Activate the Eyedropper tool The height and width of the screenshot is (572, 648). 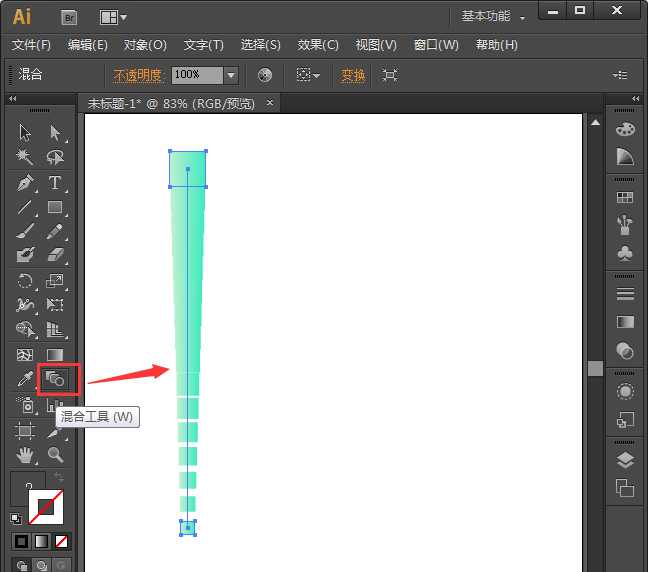point(25,379)
